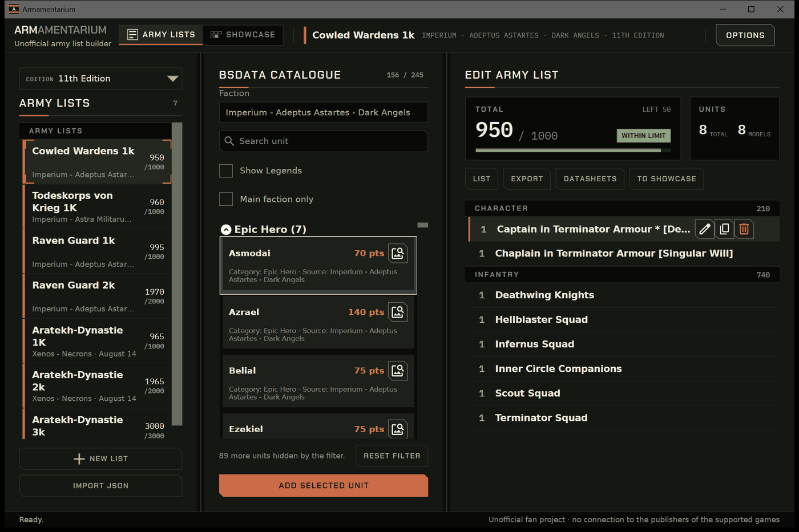Click the Ready status bar text

(31, 519)
